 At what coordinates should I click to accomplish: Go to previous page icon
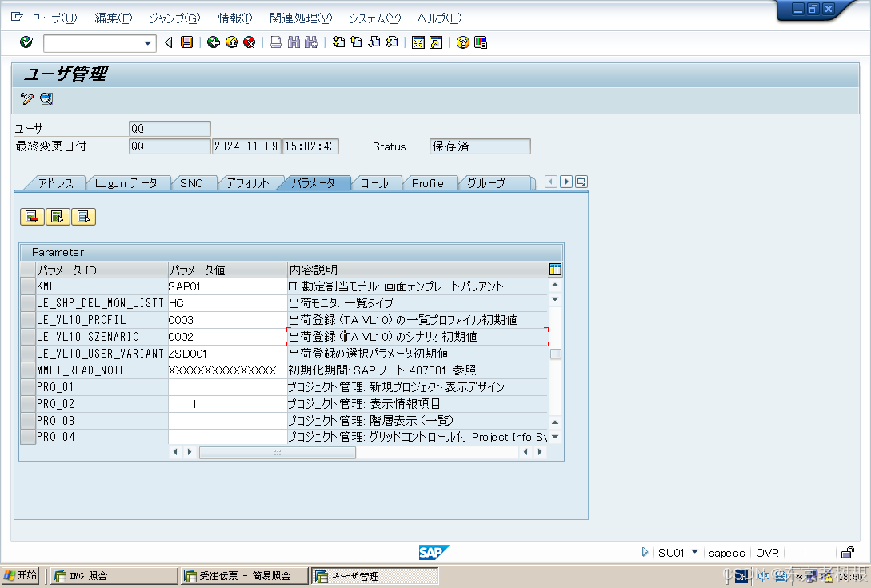[x=356, y=42]
